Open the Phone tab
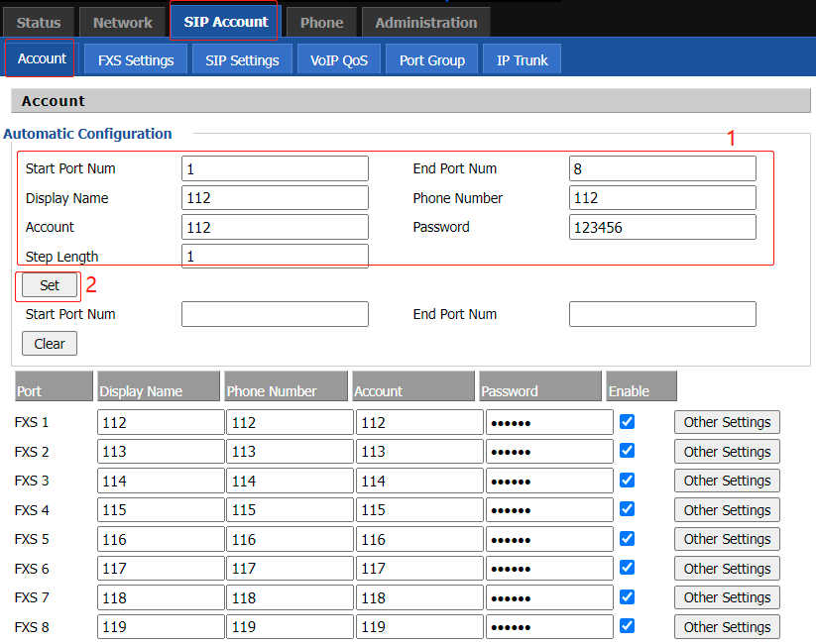 click(x=321, y=23)
